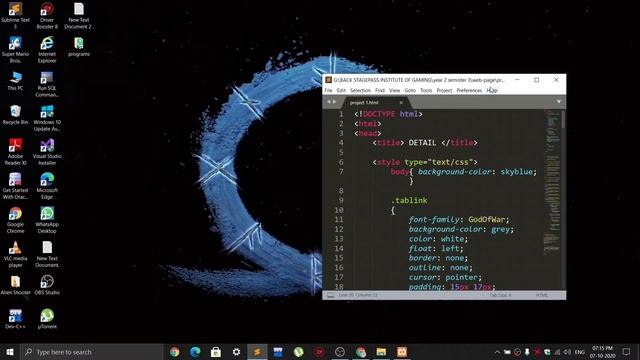Open Settings gear in taskbar
Screen dimensions: 640x360
pos(236,351)
